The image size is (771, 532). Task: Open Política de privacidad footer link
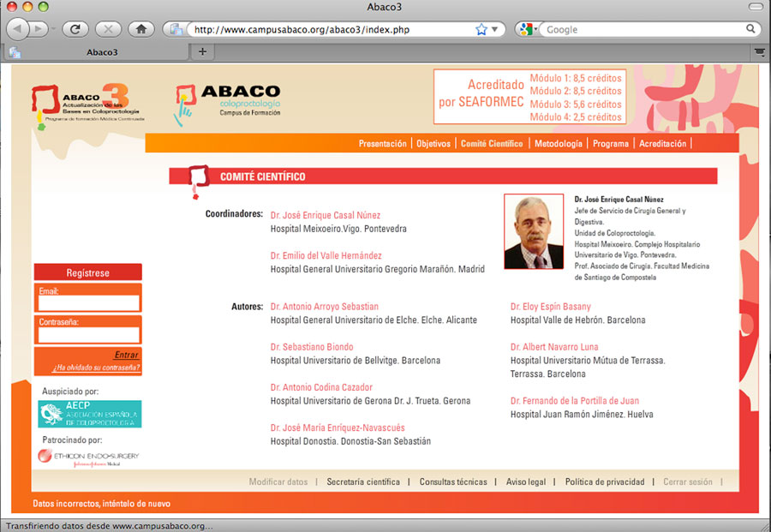point(604,481)
